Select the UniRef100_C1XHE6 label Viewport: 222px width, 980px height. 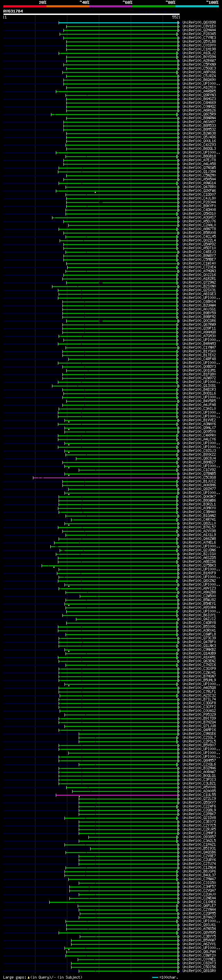click(199, 902)
